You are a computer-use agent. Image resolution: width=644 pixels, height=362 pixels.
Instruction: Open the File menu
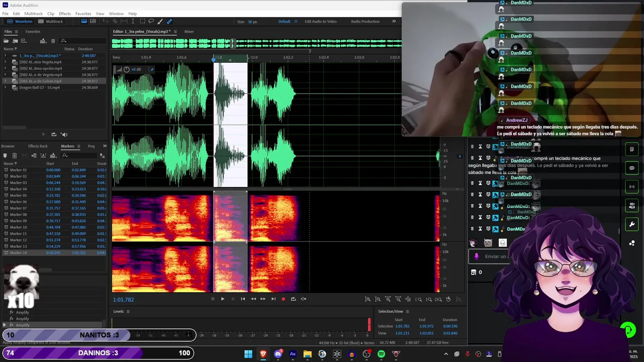click(x=5, y=14)
